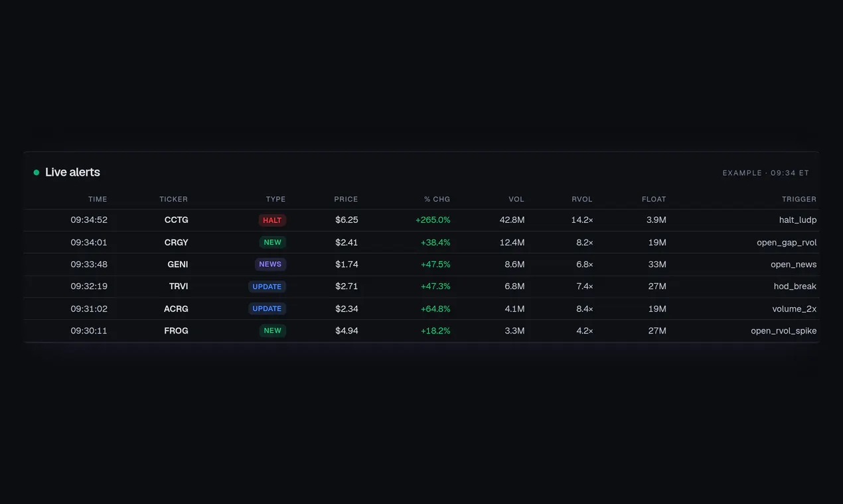Click the $2.41 price value

(346, 243)
